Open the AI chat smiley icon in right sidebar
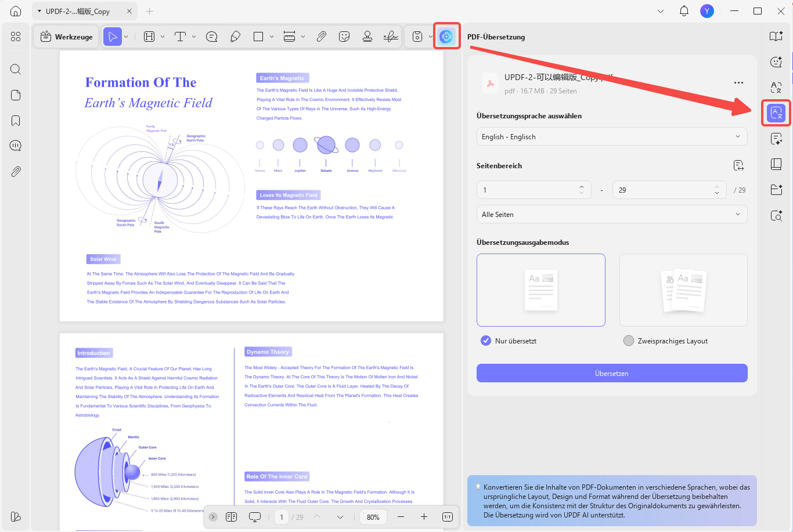The width and height of the screenshot is (793, 532). tap(776, 61)
